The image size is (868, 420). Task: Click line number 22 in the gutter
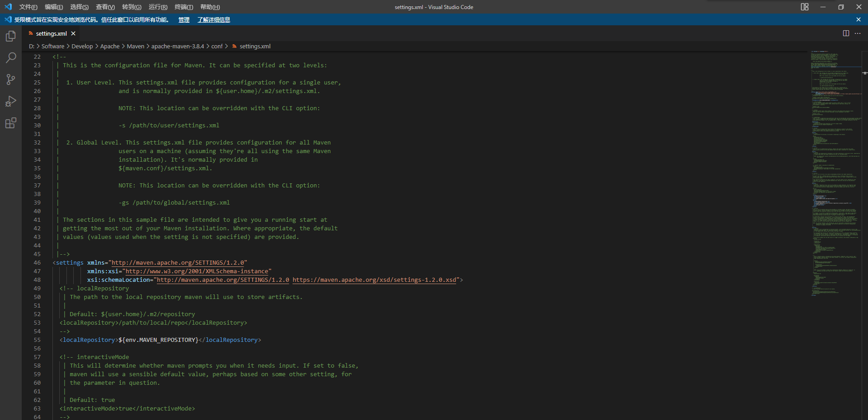pos(37,57)
